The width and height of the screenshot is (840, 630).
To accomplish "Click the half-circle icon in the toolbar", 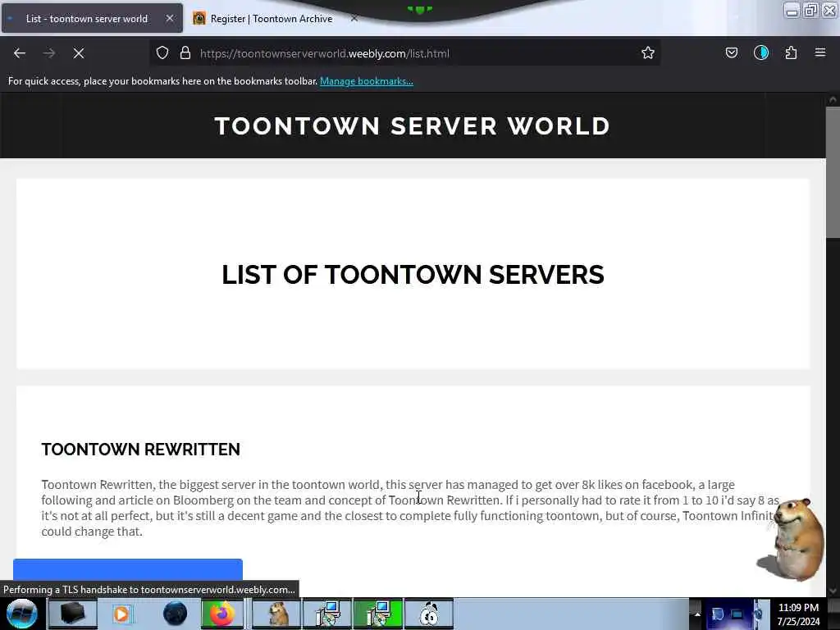I will click(x=761, y=52).
